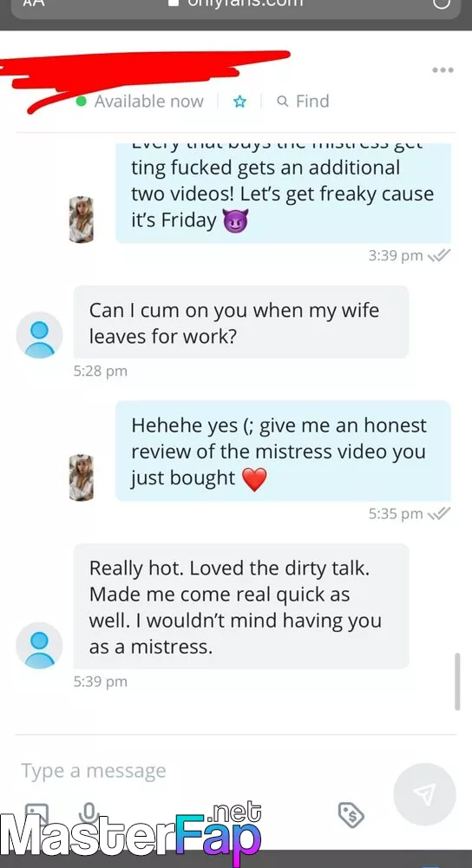Click read-receipt checkmarks next to 5:35 pm
This screenshot has width=472, height=868.
coord(439,514)
